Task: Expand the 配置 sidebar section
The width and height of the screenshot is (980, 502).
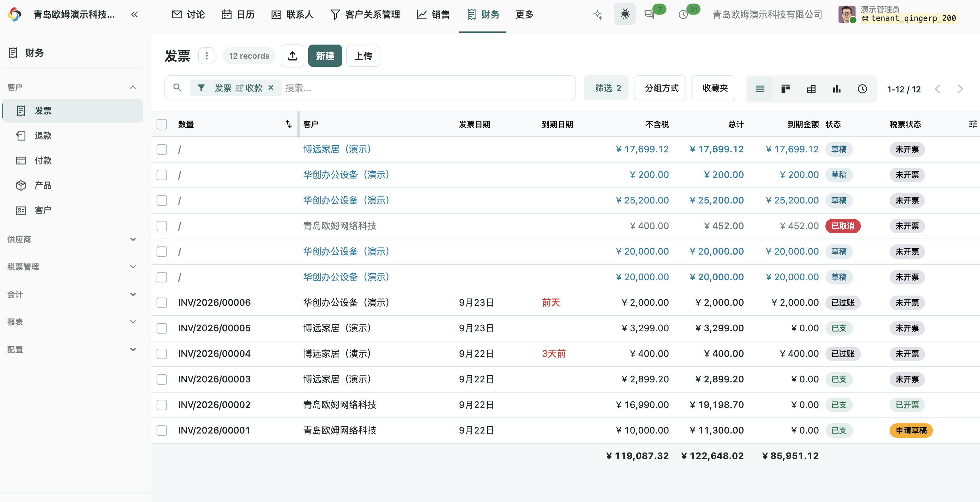Action: point(72,349)
